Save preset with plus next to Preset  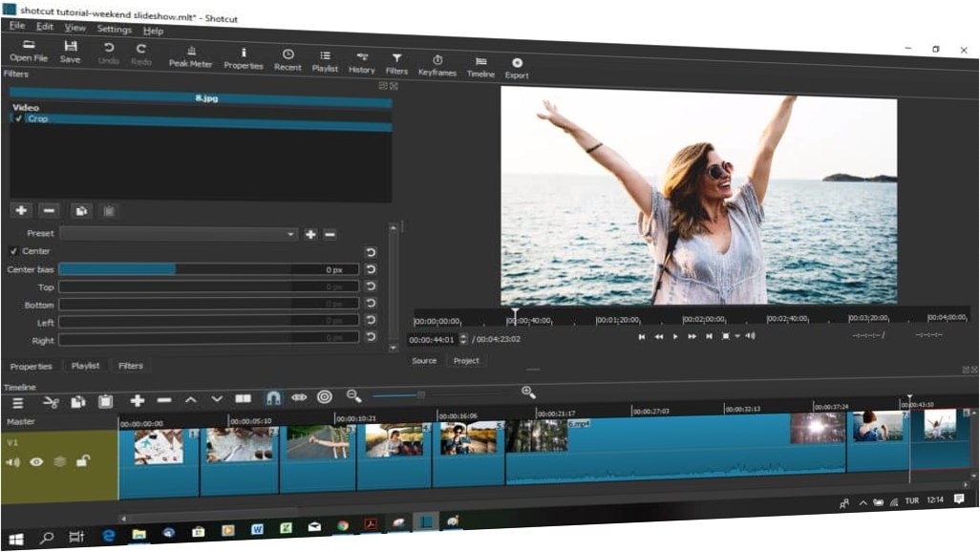(310, 234)
